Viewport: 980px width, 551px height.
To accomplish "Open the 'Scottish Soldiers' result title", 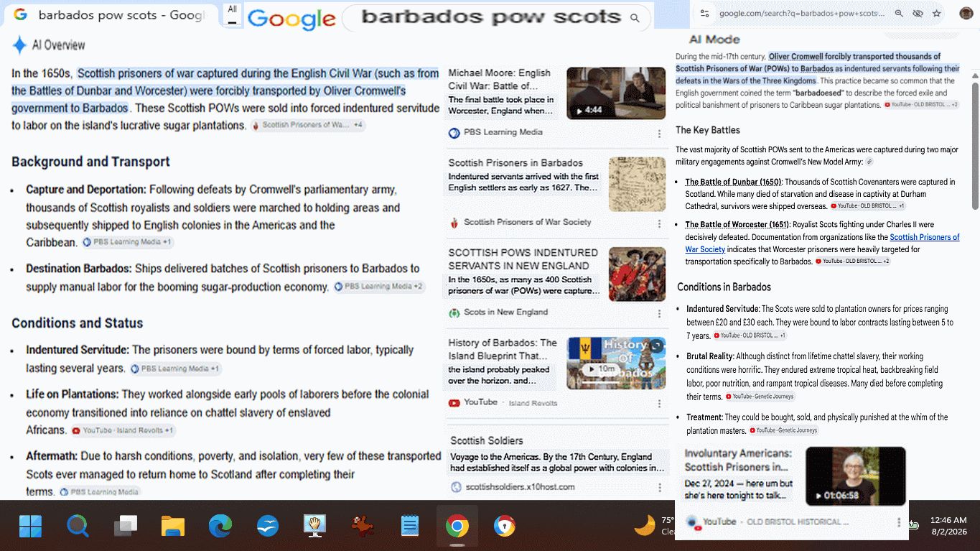I will 487,440.
